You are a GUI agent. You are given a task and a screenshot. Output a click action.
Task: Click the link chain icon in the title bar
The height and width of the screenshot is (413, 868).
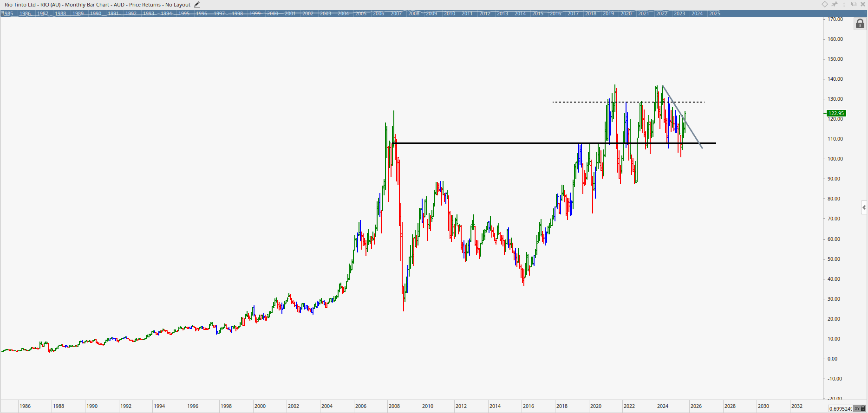pyautogui.click(x=844, y=4)
